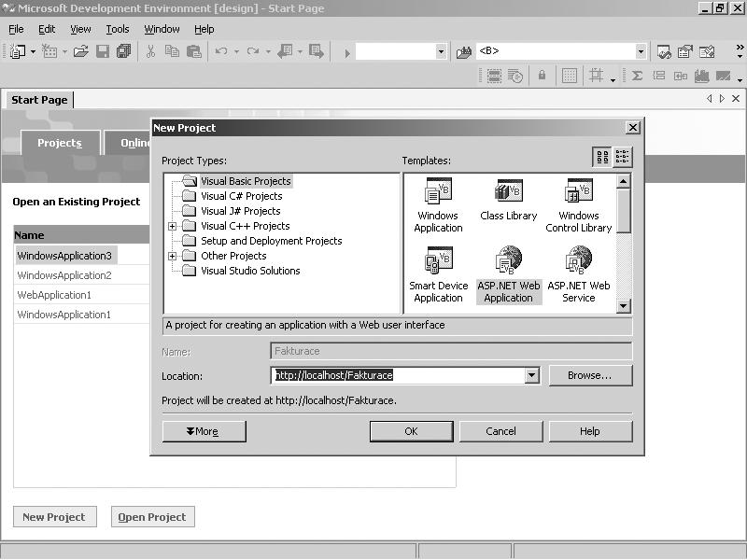Switch templates to large icons view
Screen dimensions: 747x560
(602, 157)
